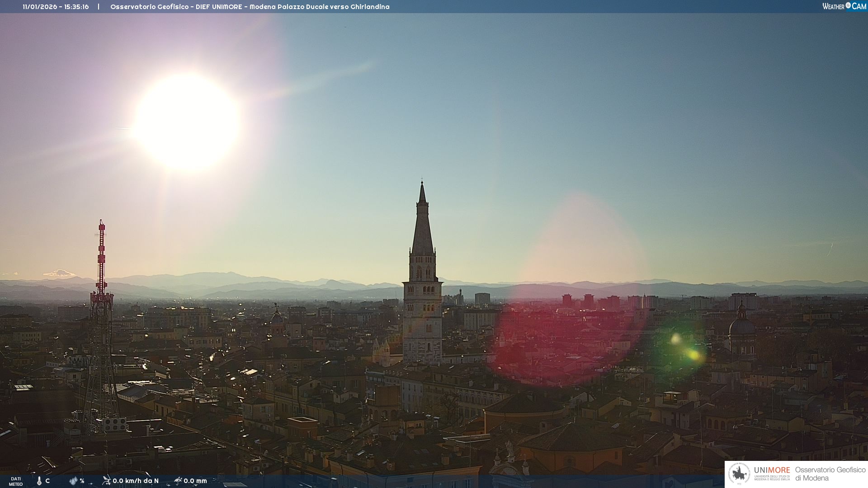Click the WeatherCam logo

[844, 6]
